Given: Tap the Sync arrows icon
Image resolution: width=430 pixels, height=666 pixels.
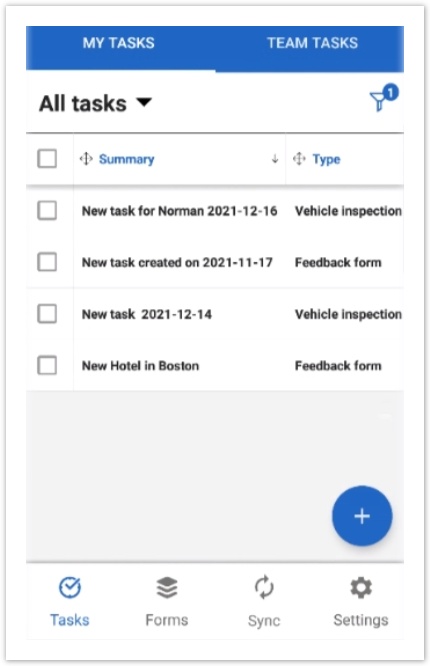Looking at the screenshot, I should 264,588.
